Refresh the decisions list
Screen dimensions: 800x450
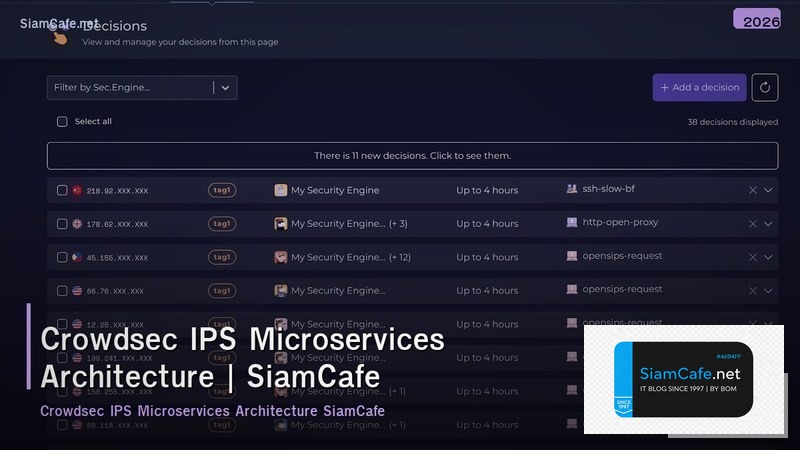coord(764,87)
